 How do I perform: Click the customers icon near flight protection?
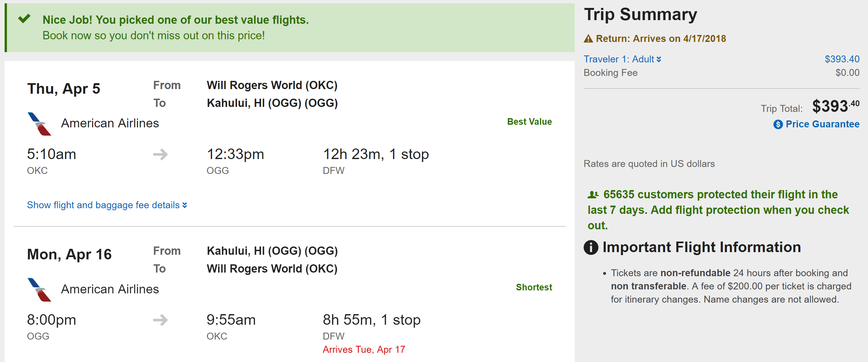coord(593,194)
